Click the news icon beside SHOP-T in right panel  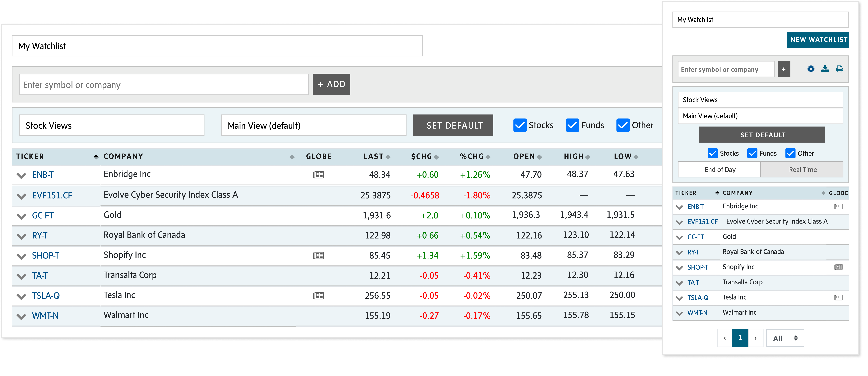tap(839, 267)
